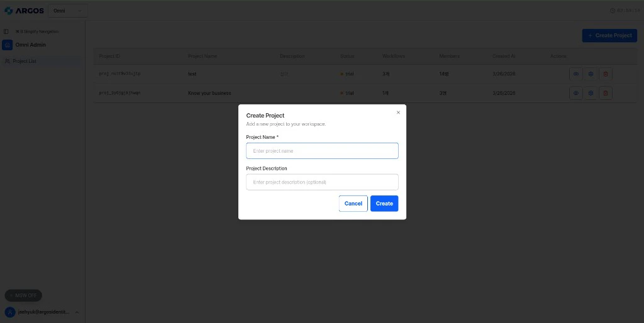644x323 pixels.
Task: Select the Know your business project name
Action: click(209, 93)
